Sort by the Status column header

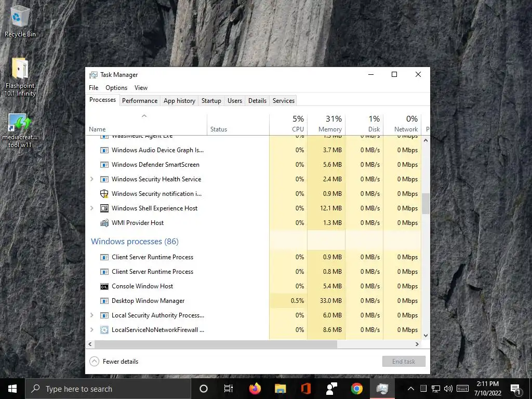click(x=238, y=124)
